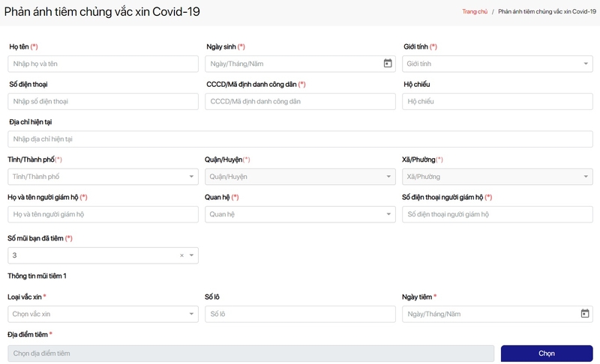Open the injection date calendar icon
The image size is (600, 364).
pyautogui.click(x=585, y=314)
